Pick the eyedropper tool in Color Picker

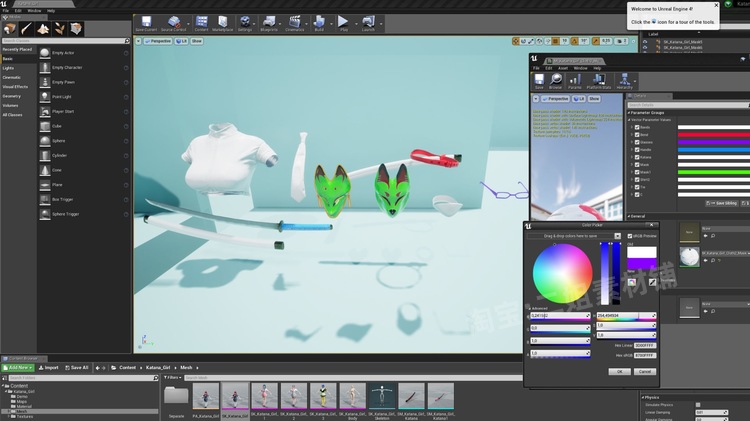click(x=652, y=282)
